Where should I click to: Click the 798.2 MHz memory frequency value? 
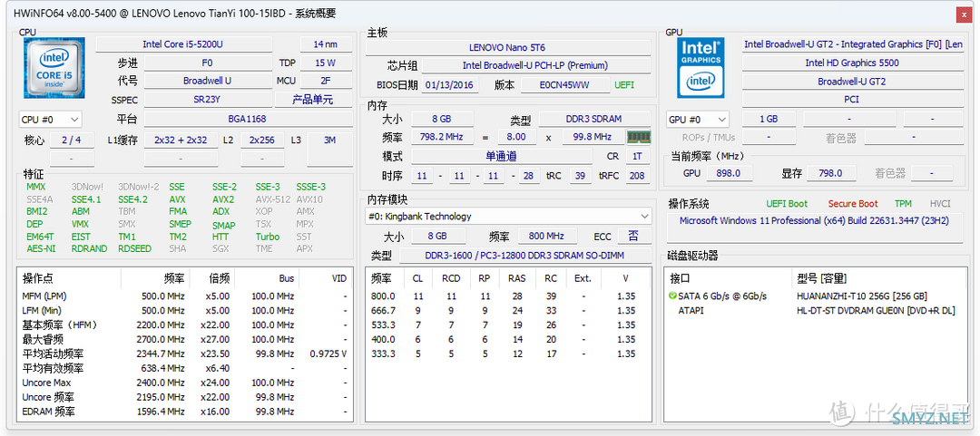442,137
